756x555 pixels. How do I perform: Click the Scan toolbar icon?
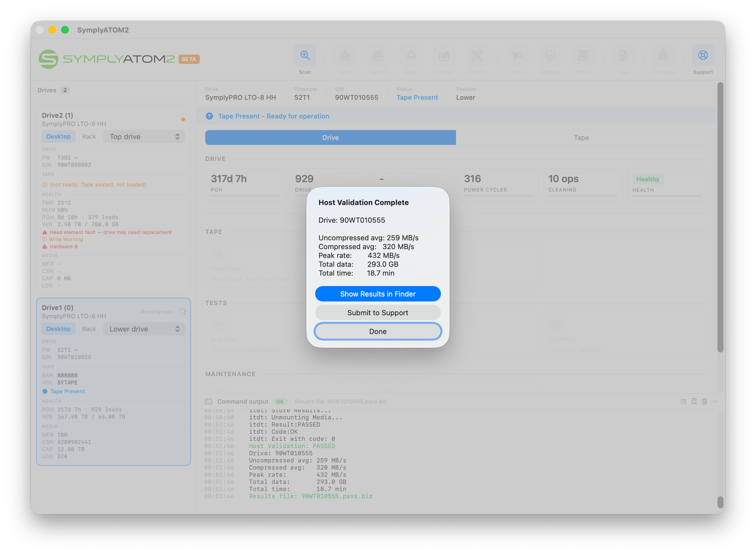pyautogui.click(x=305, y=55)
